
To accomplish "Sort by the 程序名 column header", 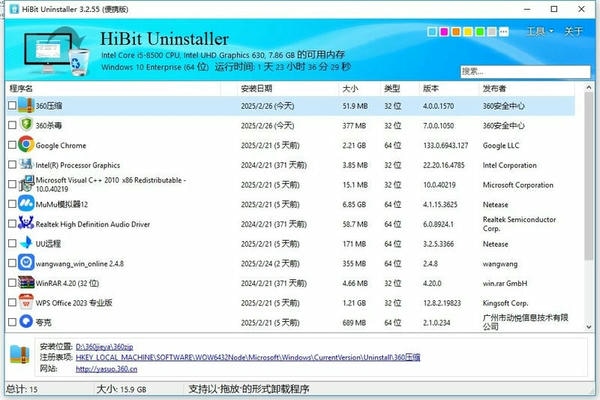I will [x=114, y=88].
